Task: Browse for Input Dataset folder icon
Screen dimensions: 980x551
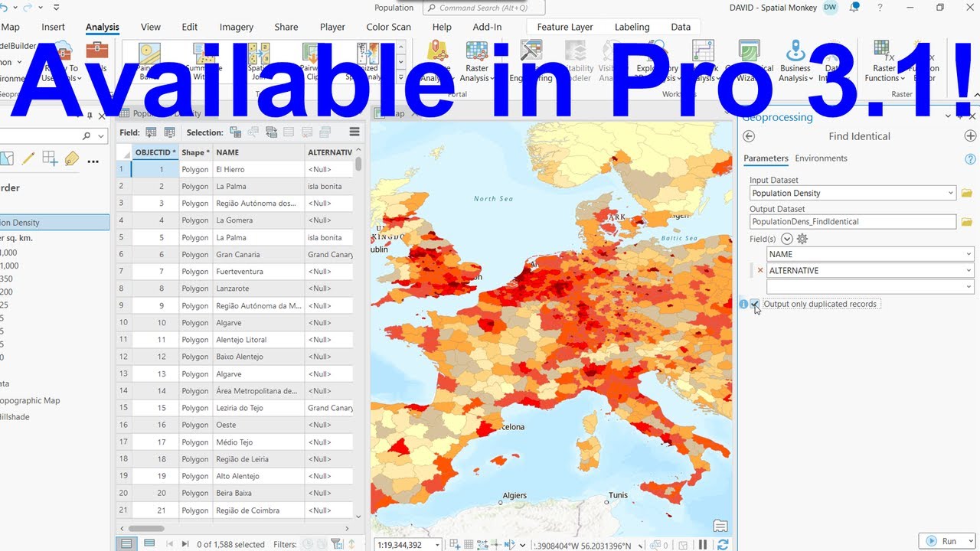Action: [966, 194]
